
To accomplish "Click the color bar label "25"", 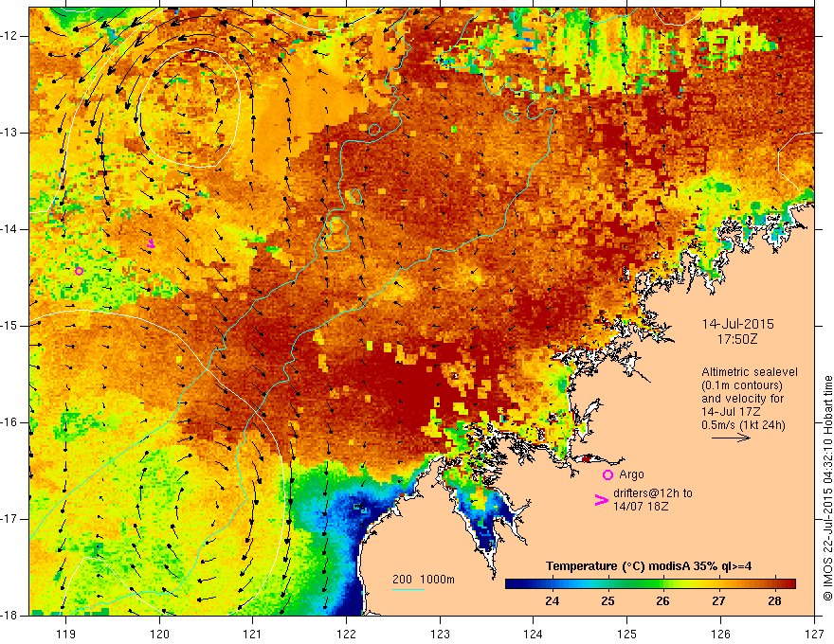I will click(607, 601).
